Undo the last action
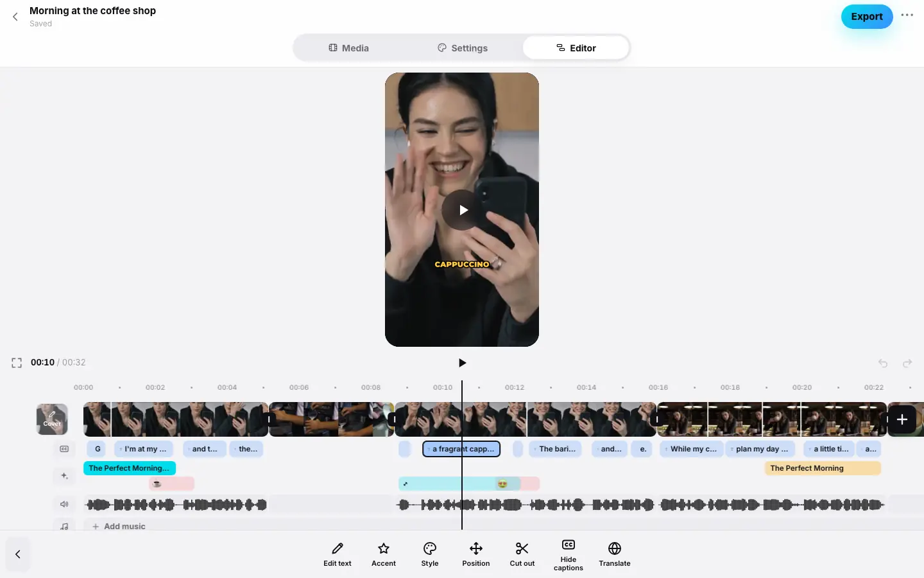The image size is (924, 578). pos(883,363)
